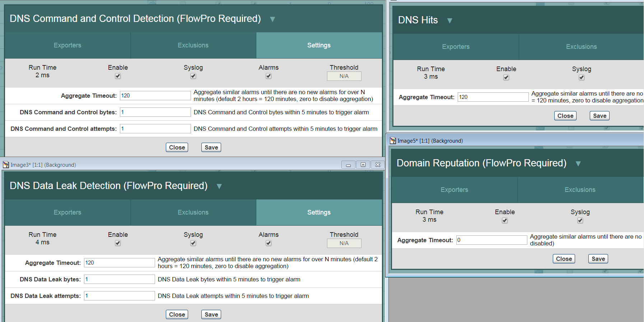Viewport: 644px width, 322px height.
Task: Open DNS Data Leak Detection dropdown arrow
Action: (219, 187)
